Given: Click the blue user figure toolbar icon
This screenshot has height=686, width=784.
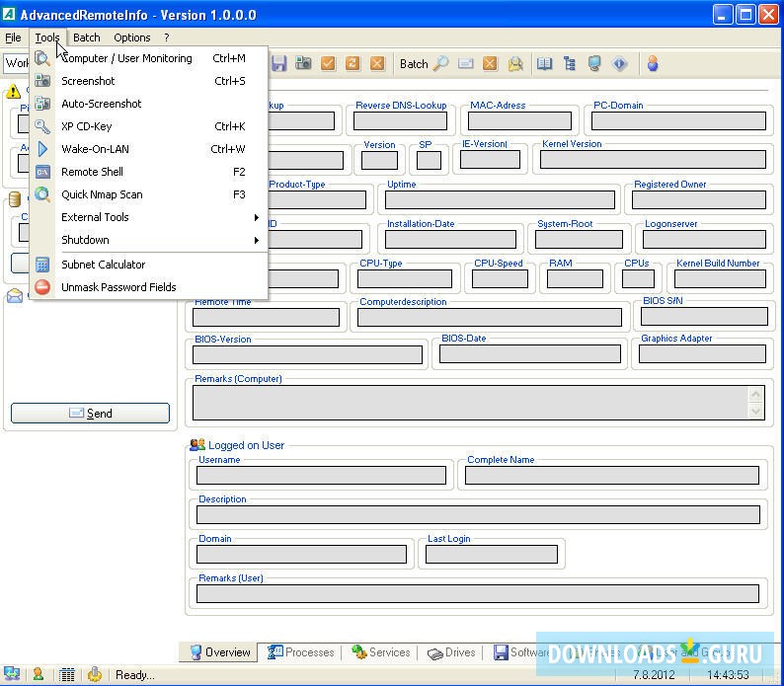Looking at the screenshot, I should [653, 63].
